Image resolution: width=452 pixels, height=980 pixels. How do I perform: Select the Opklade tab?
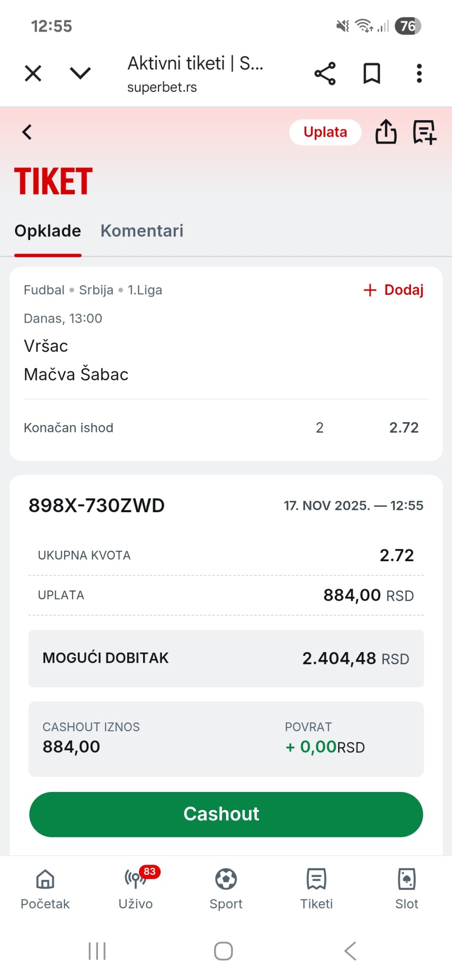pyautogui.click(x=48, y=231)
